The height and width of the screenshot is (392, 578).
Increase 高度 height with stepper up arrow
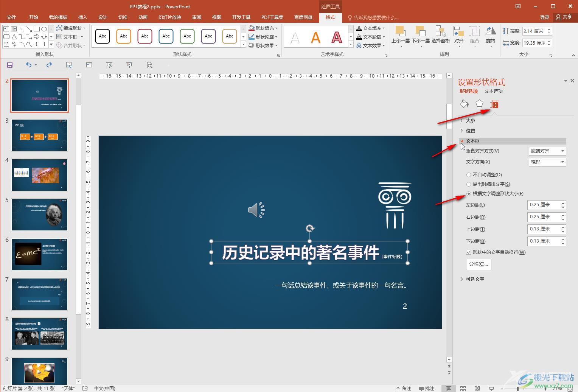click(549, 29)
